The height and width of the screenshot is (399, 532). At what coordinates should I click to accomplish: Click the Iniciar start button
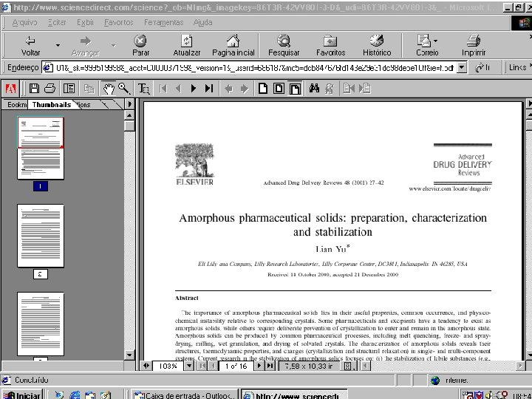click(22, 395)
